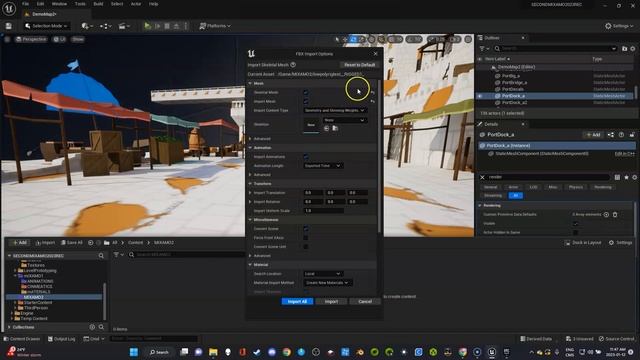
Task: Open the File menu
Action: pos(25,4)
